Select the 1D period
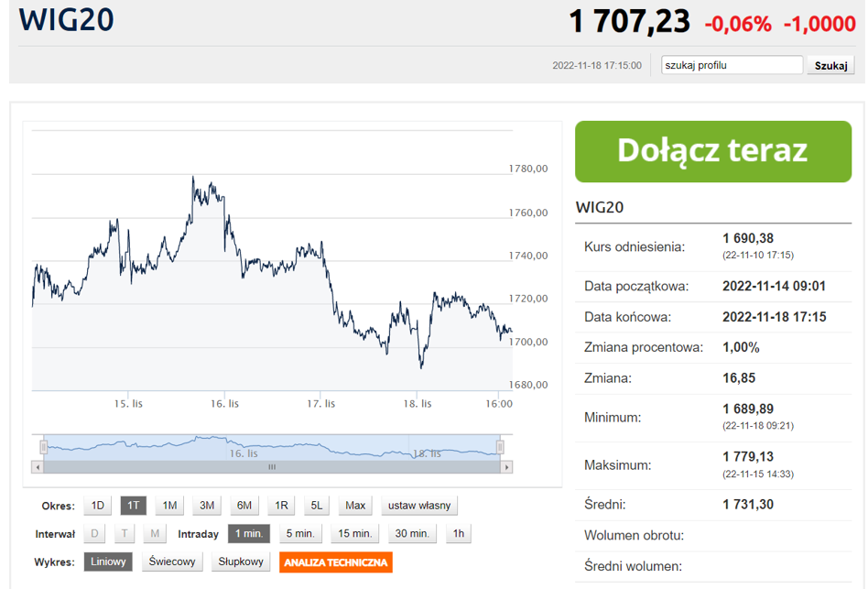This screenshot has width=868, height=589. tap(97, 506)
